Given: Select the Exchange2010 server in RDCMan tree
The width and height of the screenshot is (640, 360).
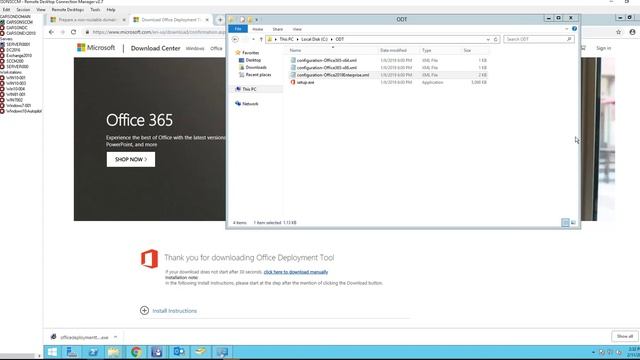Looking at the screenshot, I should click(x=19, y=56).
